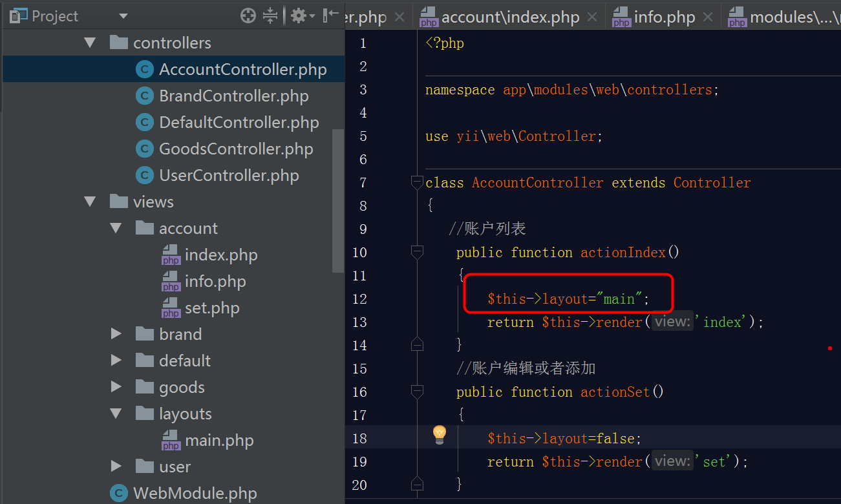
Task: Click the views folder icon
Action: click(x=119, y=202)
